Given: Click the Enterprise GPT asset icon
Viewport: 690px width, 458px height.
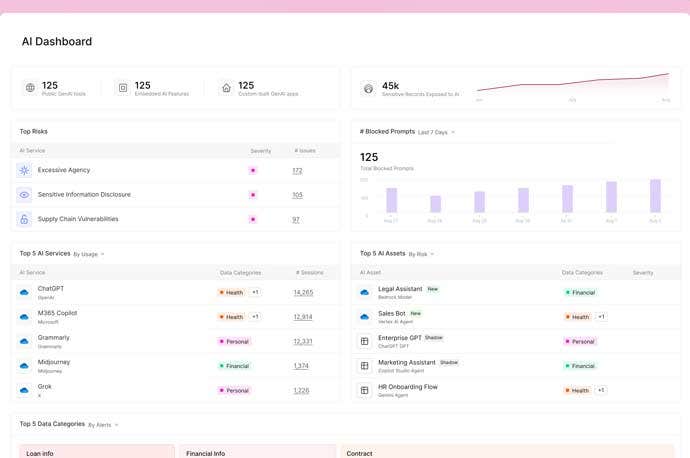Looking at the screenshot, I should tap(364, 341).
